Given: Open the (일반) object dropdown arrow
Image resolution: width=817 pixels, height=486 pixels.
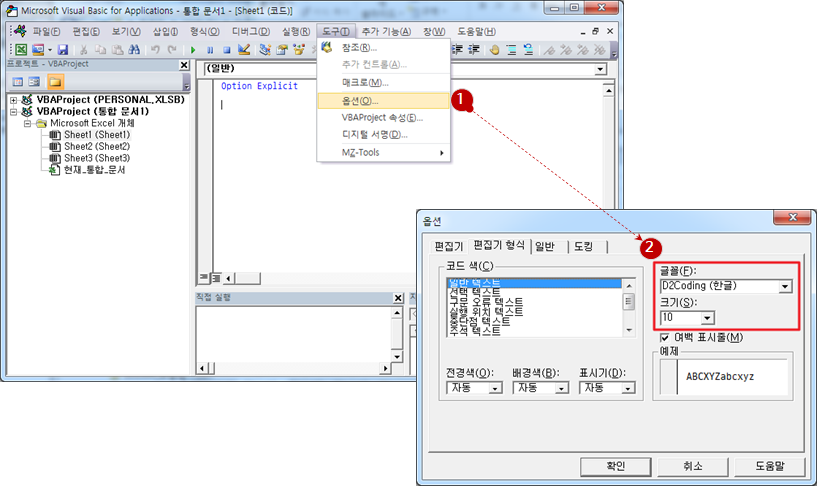Looking at the screenshot, I should 600,69.
